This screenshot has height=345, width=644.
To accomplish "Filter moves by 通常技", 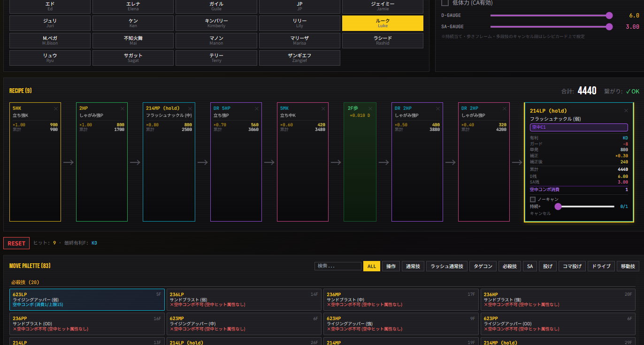I will point(413,266).
